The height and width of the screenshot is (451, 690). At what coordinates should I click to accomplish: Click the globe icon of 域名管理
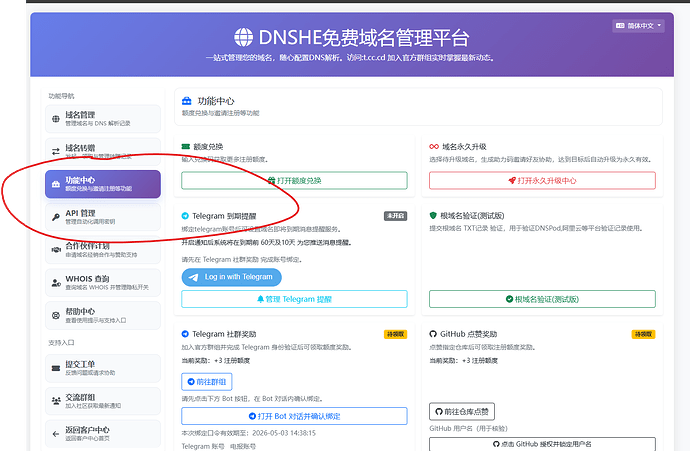[x=56, y=119]
